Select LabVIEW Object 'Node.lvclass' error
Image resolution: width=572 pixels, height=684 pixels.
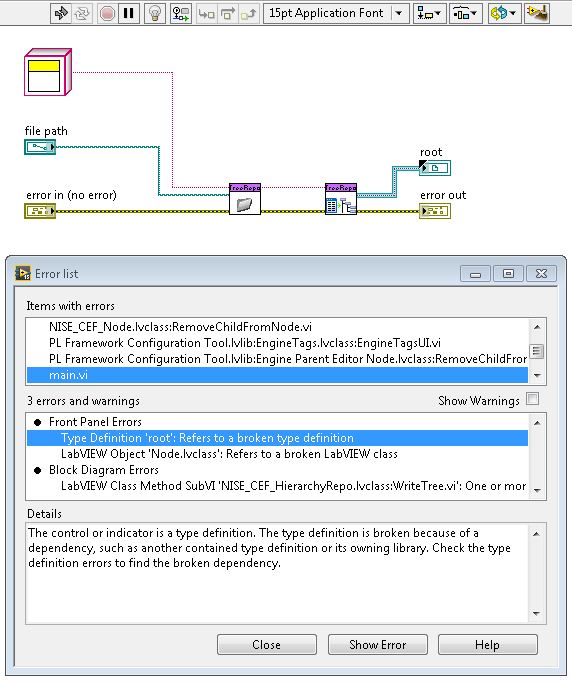[x=277, y=454]
